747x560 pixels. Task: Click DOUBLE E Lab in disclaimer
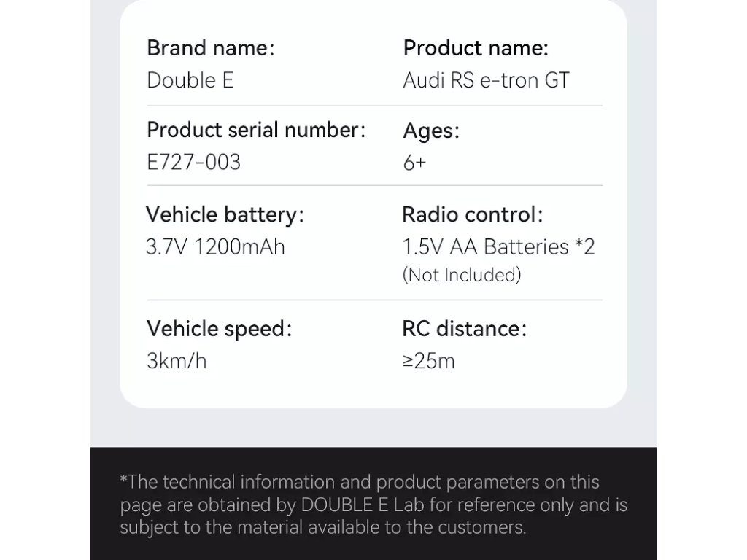(363, 505)
